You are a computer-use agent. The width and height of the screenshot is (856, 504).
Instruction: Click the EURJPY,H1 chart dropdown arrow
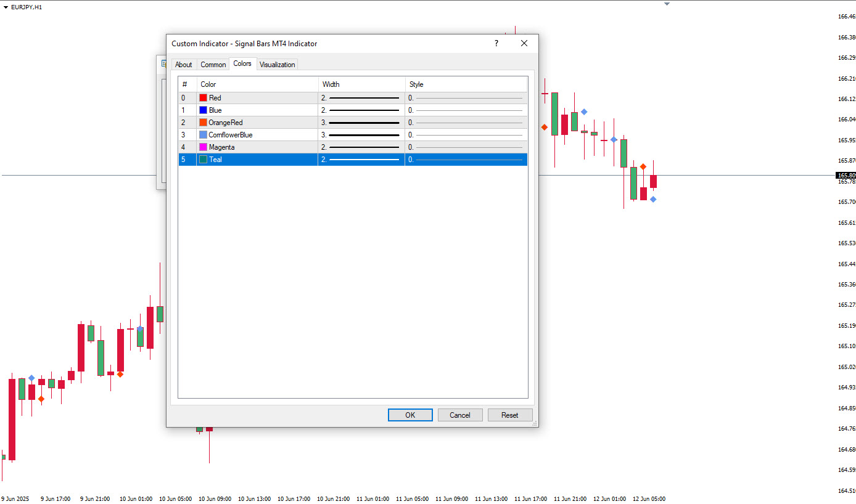[x=6, y=7]
